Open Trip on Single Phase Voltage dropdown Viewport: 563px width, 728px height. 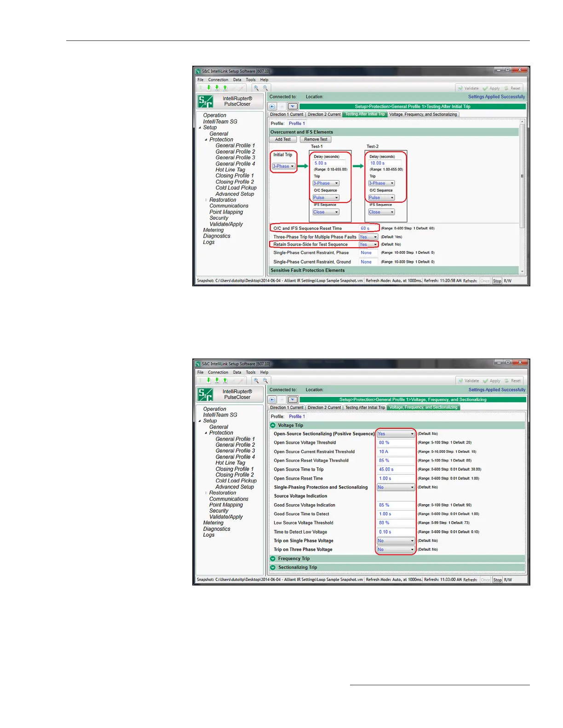click(396, 540)
